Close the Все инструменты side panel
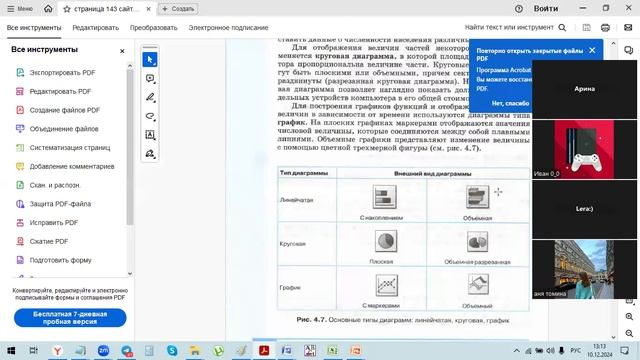The width and height of the screenshot is (640, 360). pos(122,51)
